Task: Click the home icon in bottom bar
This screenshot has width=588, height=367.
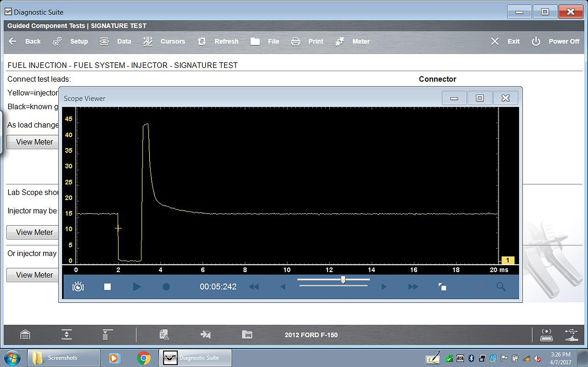Action: pyautogui.click(x=25, y=335)
